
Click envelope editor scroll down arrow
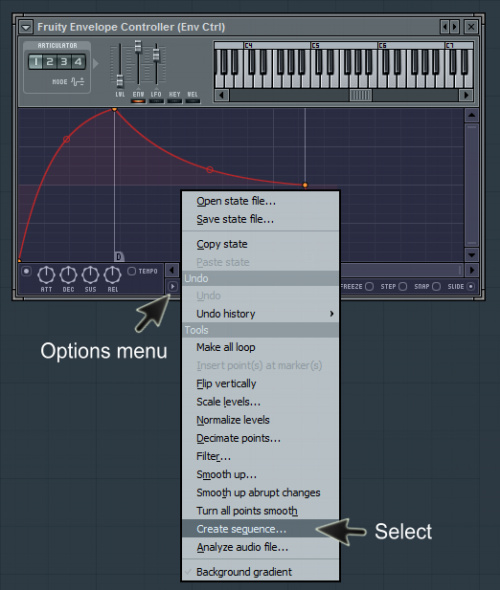pos(471,255)
